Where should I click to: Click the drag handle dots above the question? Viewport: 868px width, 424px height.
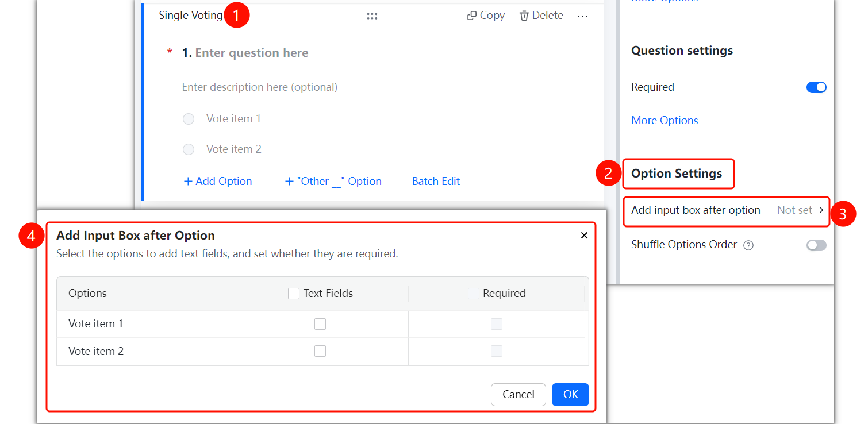372,16
